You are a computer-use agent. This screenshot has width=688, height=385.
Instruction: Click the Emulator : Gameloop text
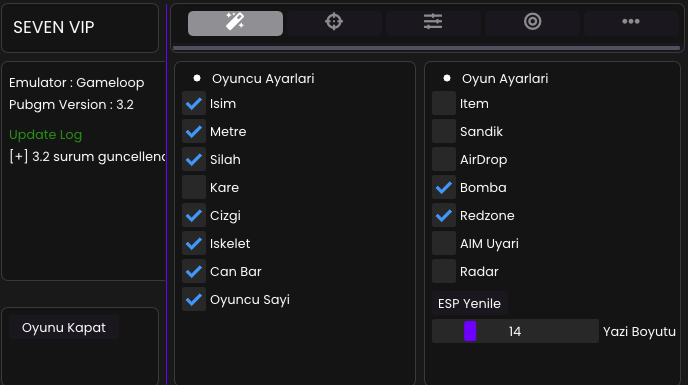77,83
